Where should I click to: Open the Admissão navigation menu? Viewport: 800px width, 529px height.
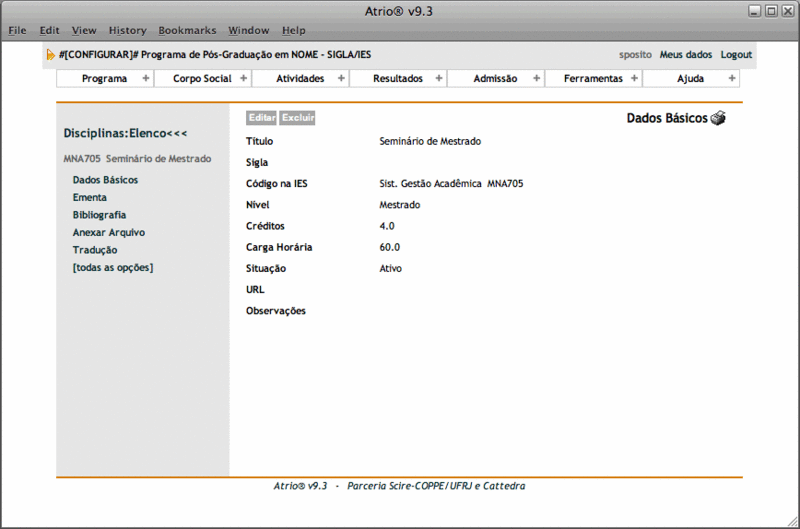(x=495, y=78)
